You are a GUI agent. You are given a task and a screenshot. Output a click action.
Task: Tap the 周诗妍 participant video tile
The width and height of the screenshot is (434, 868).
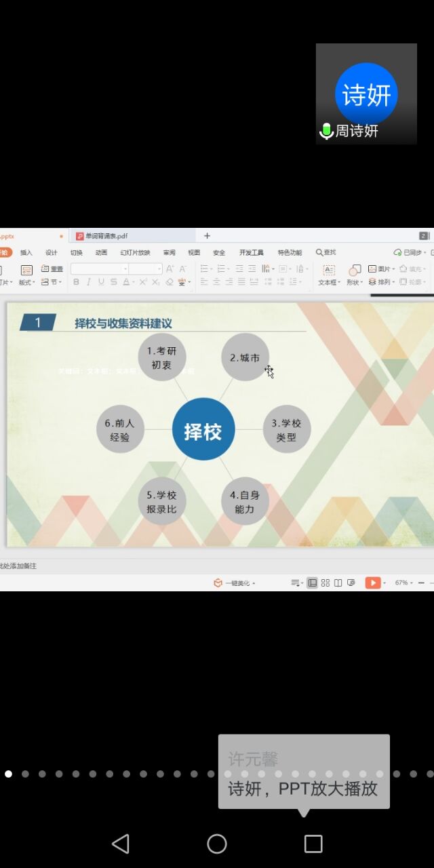(x=366, y=94)
